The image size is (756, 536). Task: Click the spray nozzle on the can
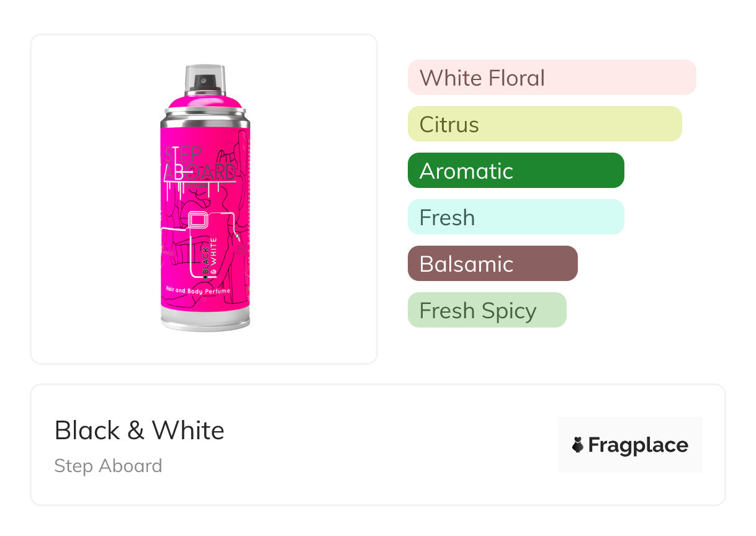point(204,81)
